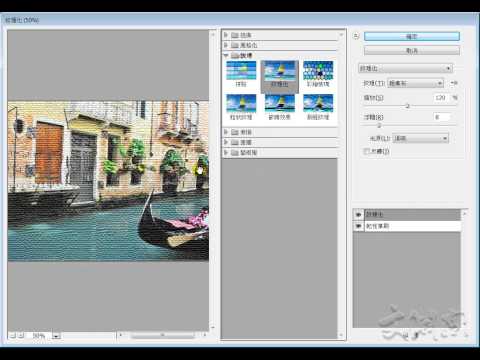This screenshot has height=360, width=480.
Task: Open the Light (L) direction dropdown
Action: [421, 138]
